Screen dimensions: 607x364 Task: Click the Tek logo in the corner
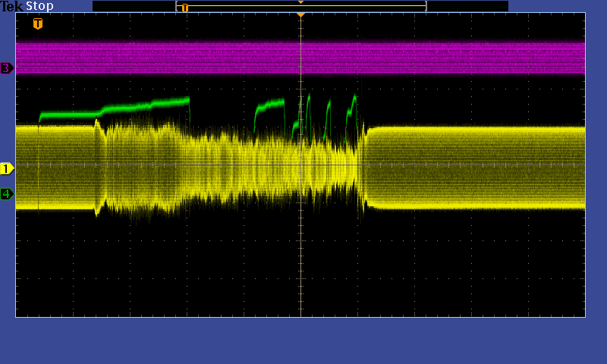pos(11,6)
